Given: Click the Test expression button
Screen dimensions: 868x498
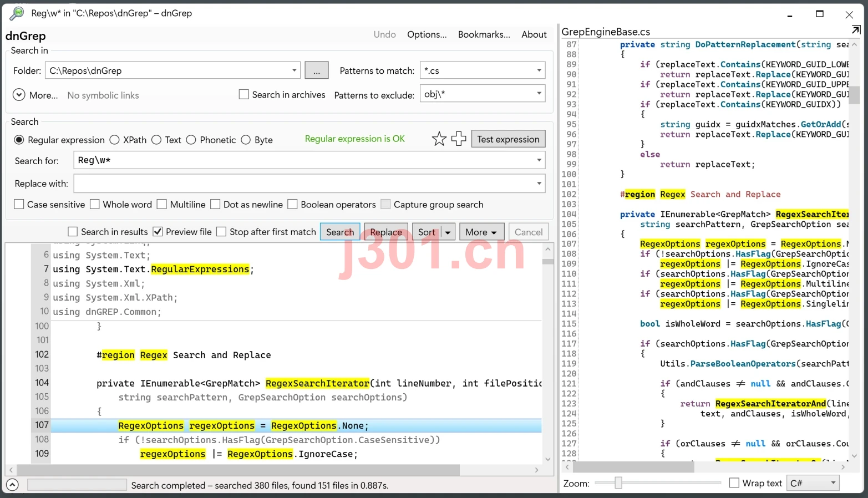Looking at the screenshot, I should coord(508,139).
